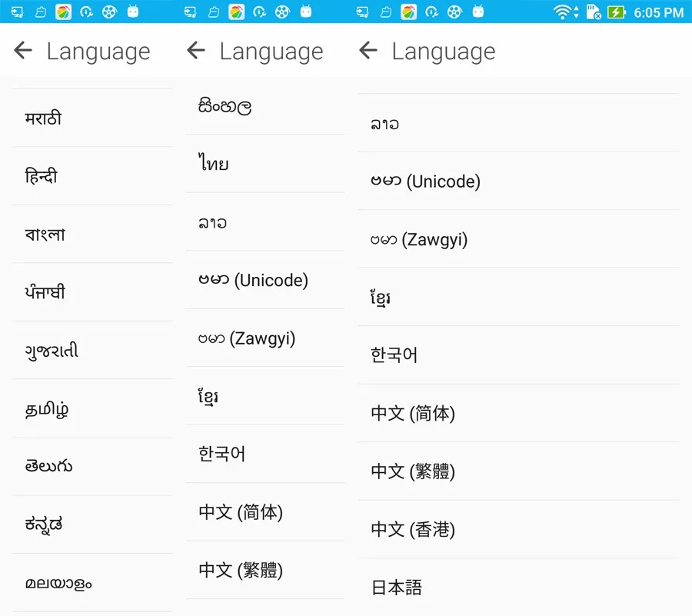This screenshot has height=616, width=692.
Task: Tap screen-cast icon in right status bar
Action: (362, 12)
